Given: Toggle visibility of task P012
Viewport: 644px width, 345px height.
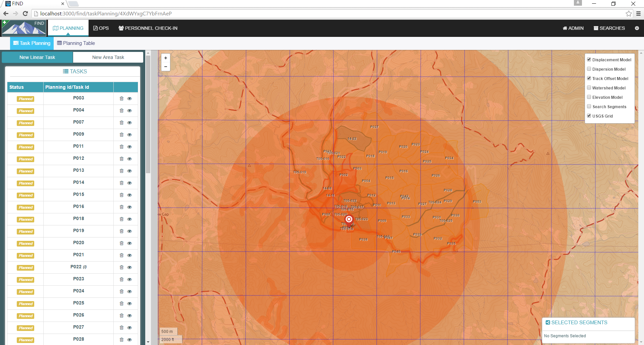Looking at the screenshot, I should [x=129, y=159].
